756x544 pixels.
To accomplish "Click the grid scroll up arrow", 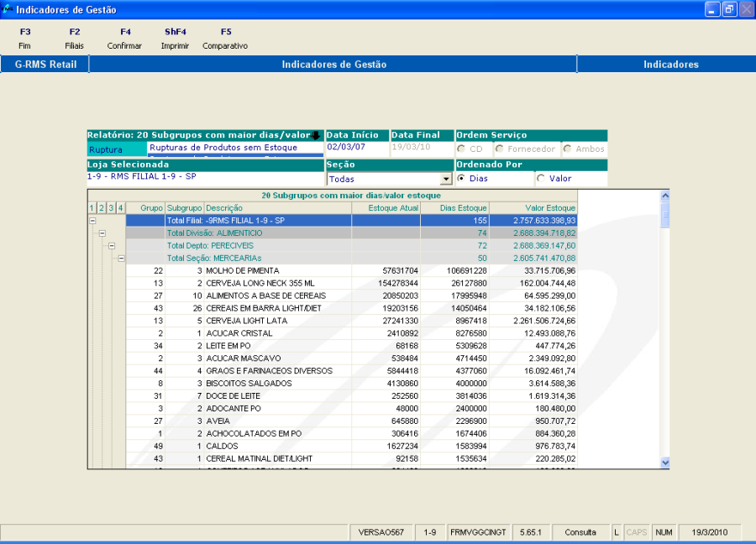I will 665,196.
